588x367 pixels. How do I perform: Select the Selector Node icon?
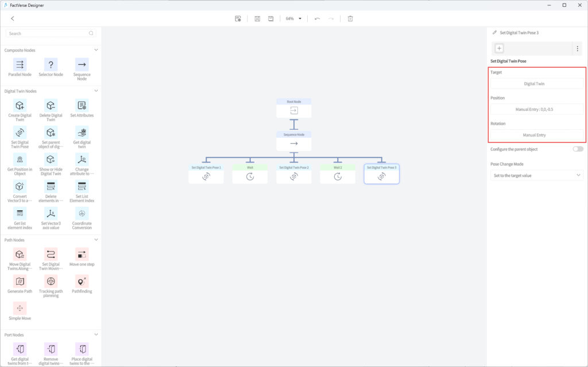[51, 64]
